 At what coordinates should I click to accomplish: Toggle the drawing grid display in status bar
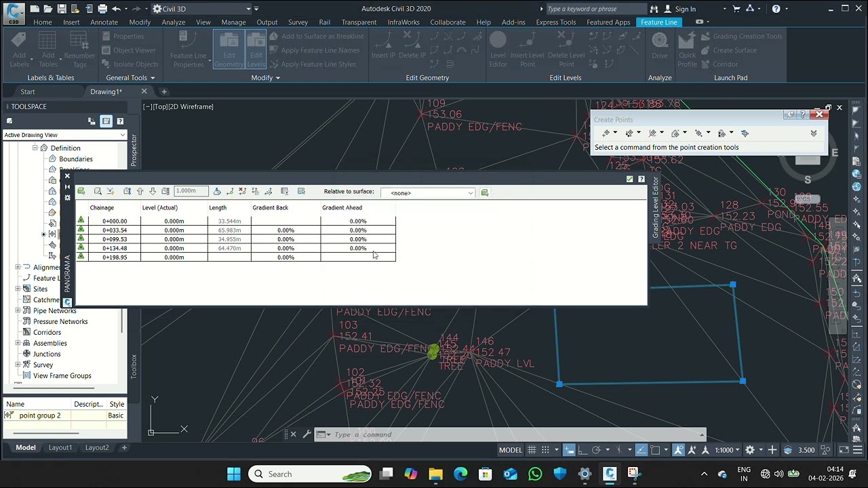tap(532, 449)
